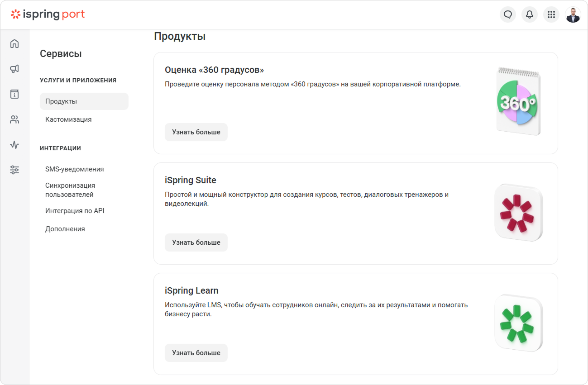The height and width of the screenshot is (385, 588).
Task: Open notifications bell icon
Action: click(530, 14)
